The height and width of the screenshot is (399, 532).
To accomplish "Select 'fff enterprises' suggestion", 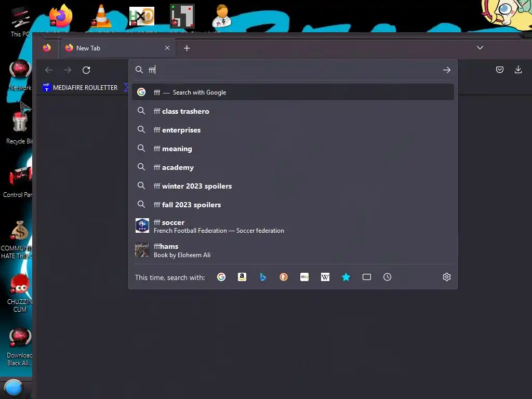I will click(293, 130).
